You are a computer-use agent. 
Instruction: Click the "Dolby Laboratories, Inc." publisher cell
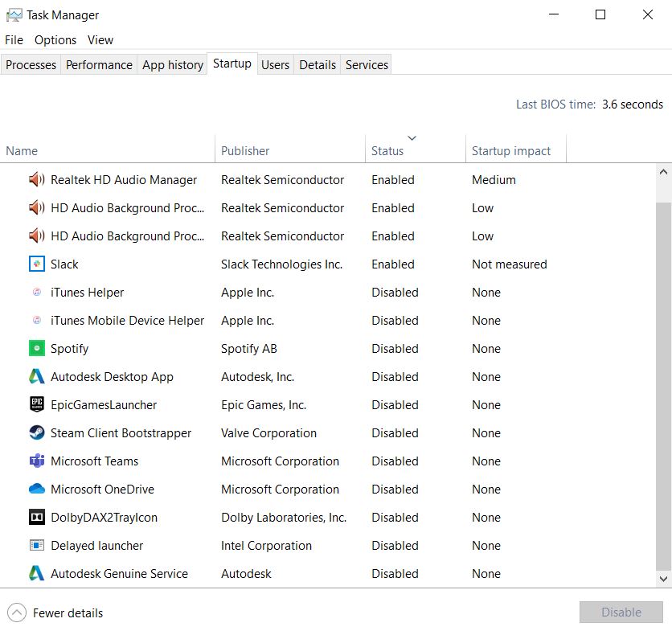pos(284,518)
